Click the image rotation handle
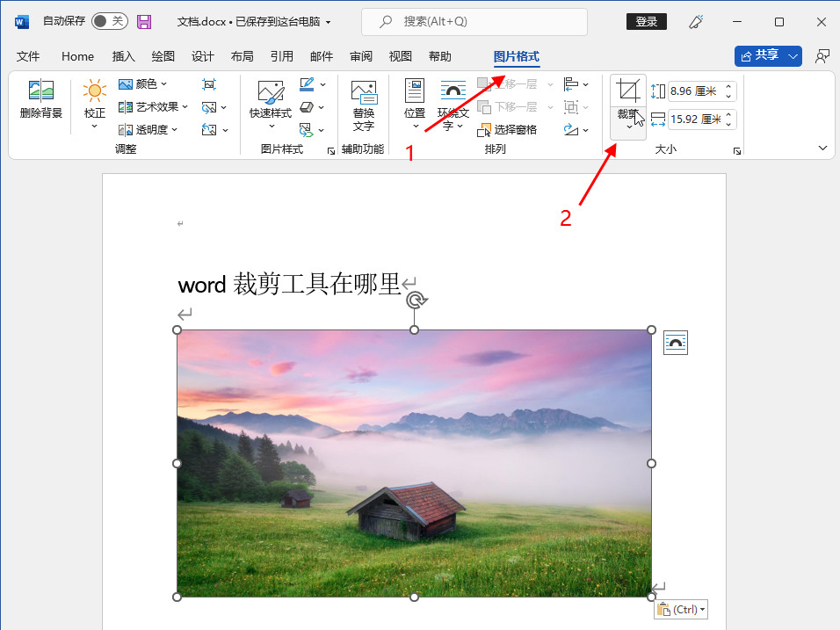840x630 pixels. (x=416, y=301)
